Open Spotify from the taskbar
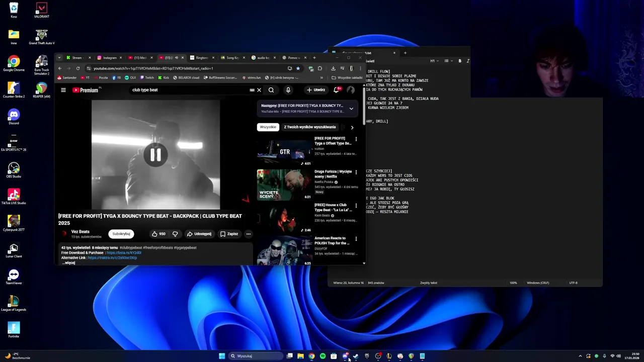 coord(323,356)
